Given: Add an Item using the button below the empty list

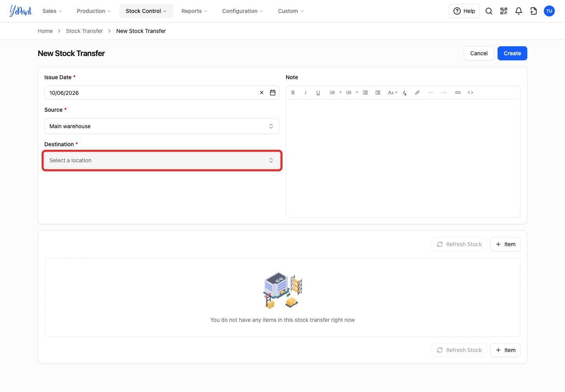Looking at the screenshot, I should 505,350.
